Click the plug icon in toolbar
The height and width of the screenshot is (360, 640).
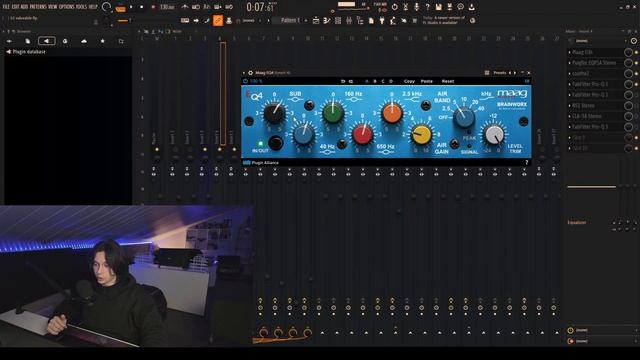coord(382,20)
